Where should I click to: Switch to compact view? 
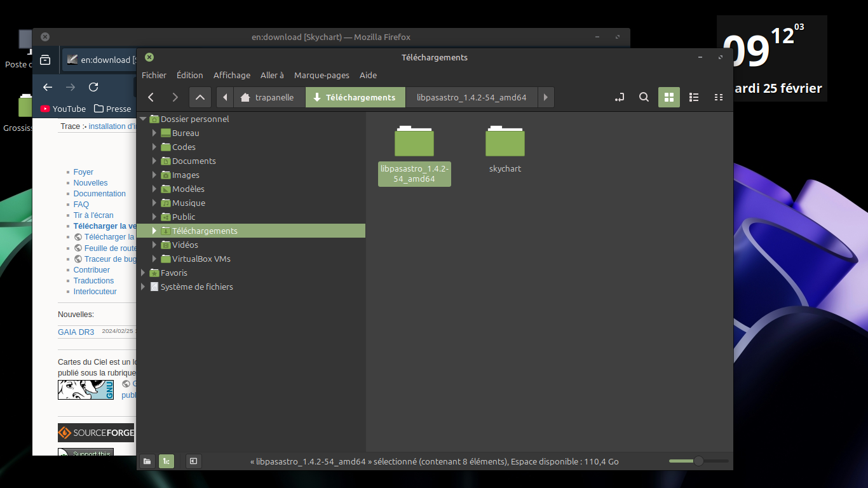point(719,97)
